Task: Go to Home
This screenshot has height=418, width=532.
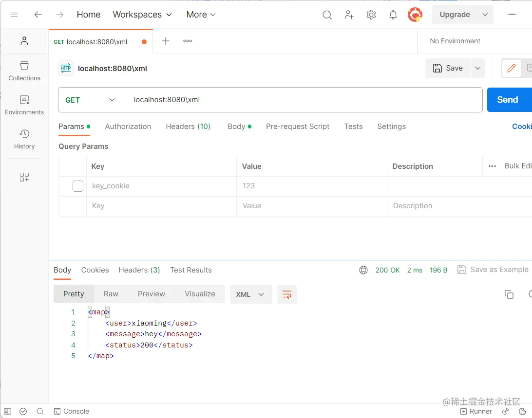Action: coord(89,15)
